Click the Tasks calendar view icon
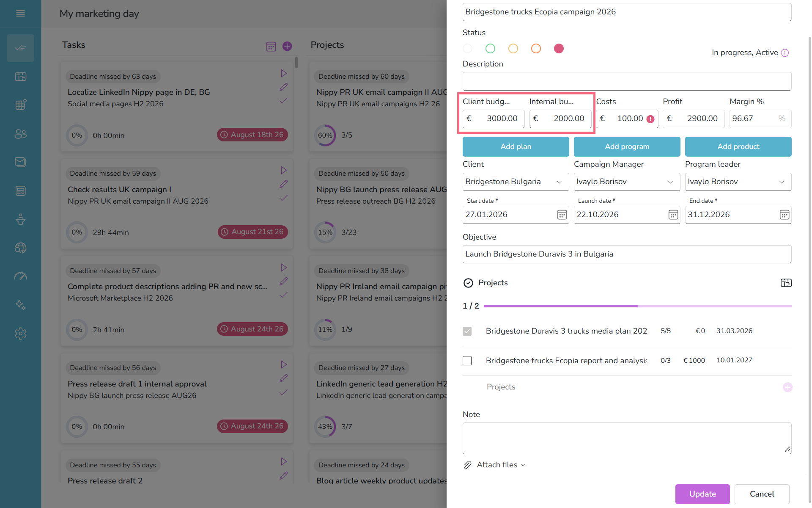The height and width of the screenshot is (508, 812). (271, 47)
